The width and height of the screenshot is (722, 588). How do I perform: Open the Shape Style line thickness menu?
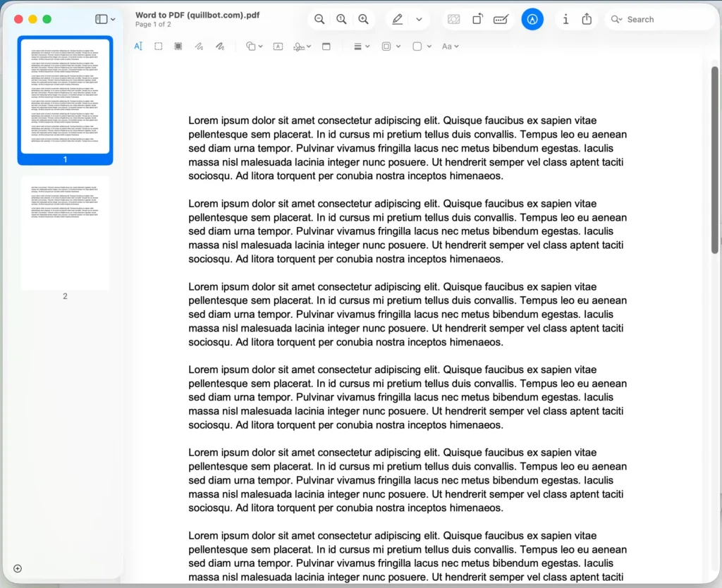click(x=362, y=46)
